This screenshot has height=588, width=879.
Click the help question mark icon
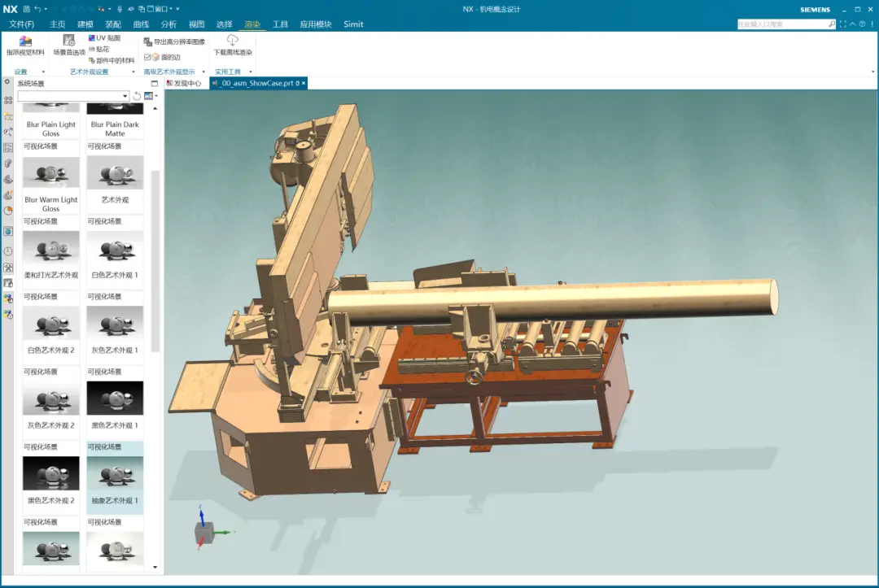coord(863,24)
